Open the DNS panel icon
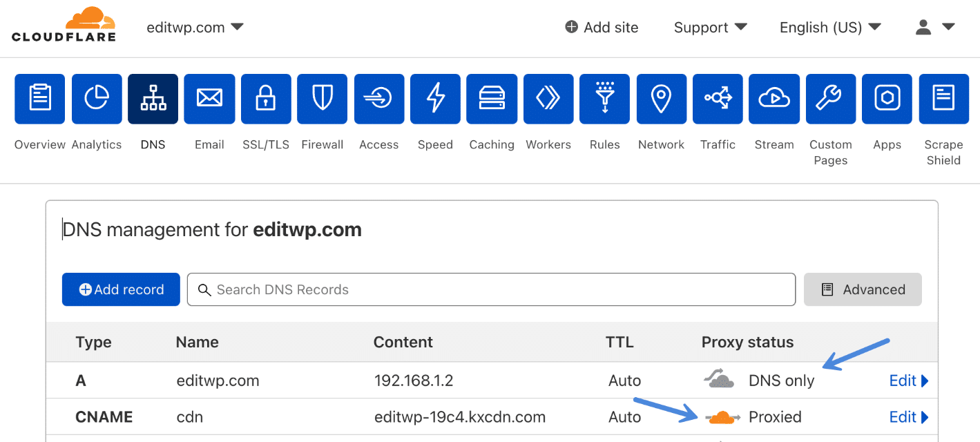This screenshot has height=442, width=980. [153, 99]
